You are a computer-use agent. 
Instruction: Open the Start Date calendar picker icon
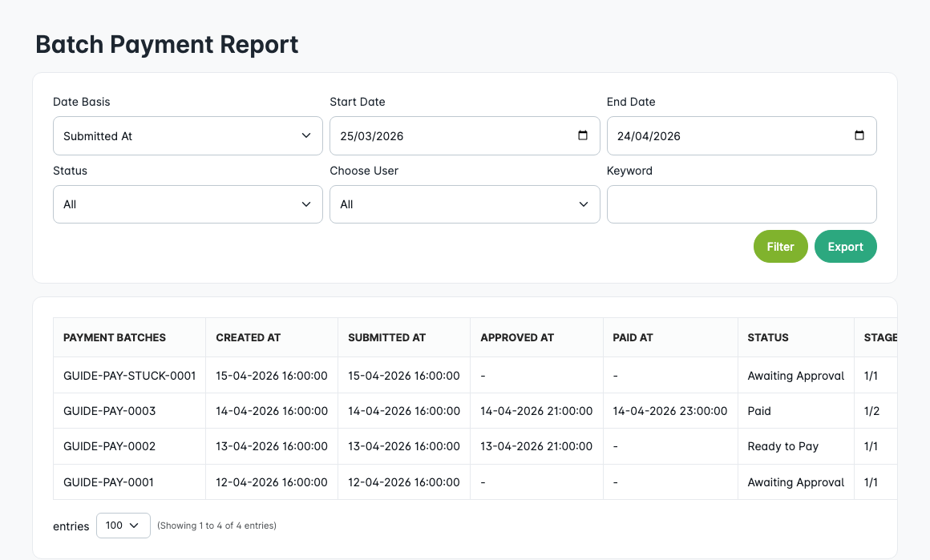(x=582, y=135)
